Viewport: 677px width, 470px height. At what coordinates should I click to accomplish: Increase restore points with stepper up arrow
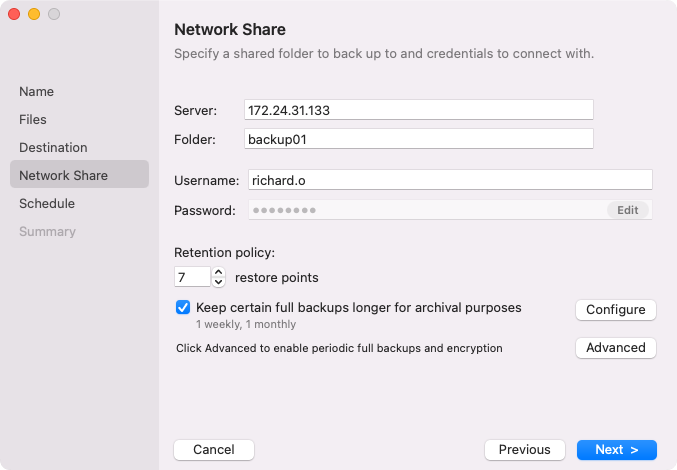point(219,271)
